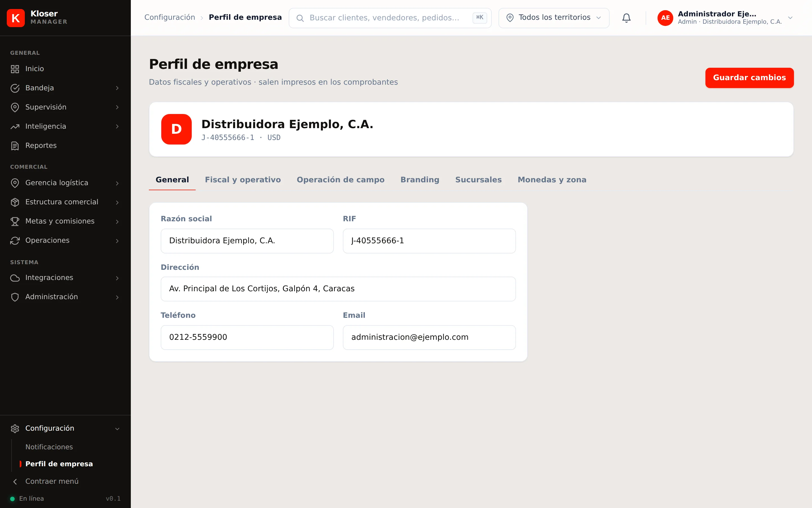Open notifications with the bell icon

(x=626, y=18)
